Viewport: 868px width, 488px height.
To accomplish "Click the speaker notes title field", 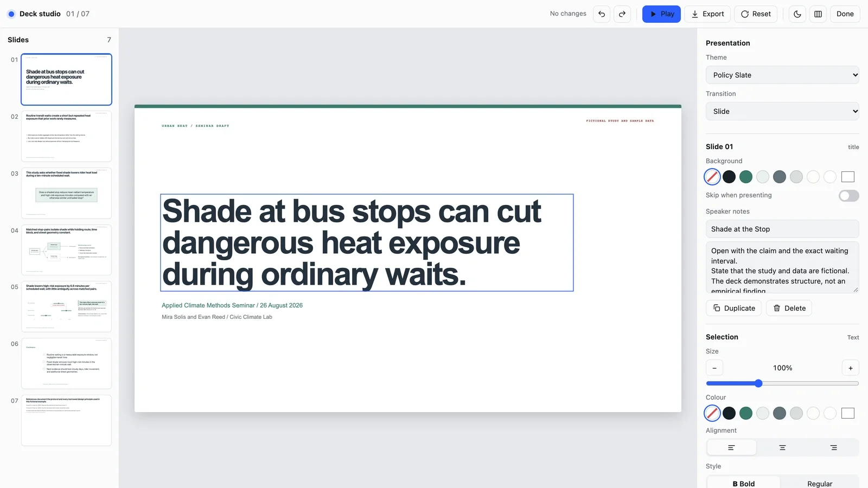I will [x=782, y=229].
